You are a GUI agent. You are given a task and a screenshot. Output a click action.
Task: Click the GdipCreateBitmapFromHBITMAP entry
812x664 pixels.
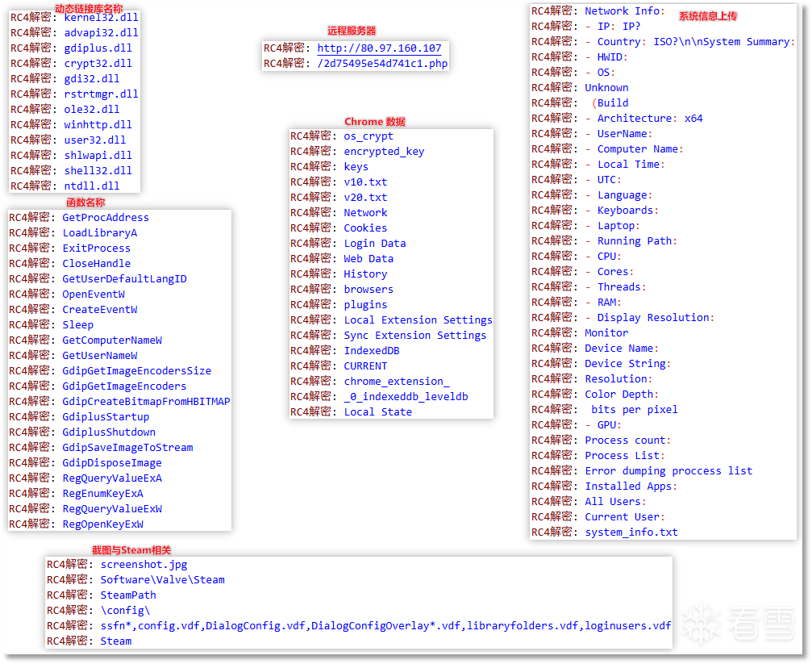click(146, 402)
